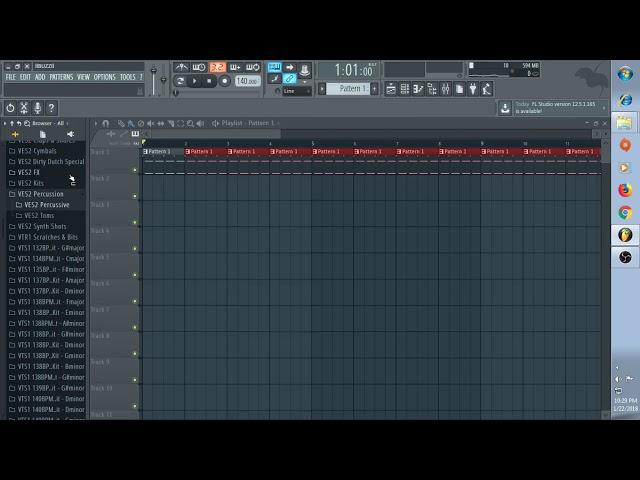Open the plugin picker plug icon
The height and width of the screenshot is (480, 640).
[473, 89]
